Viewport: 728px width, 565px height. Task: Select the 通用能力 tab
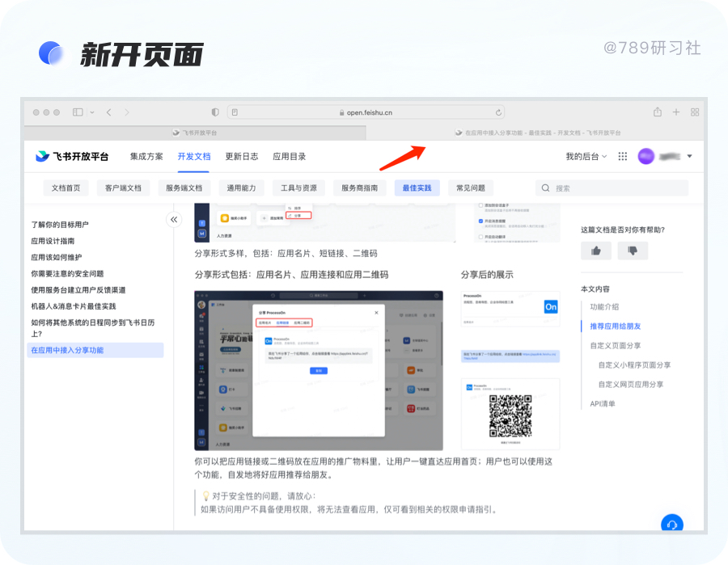click(x=241, y=188)
